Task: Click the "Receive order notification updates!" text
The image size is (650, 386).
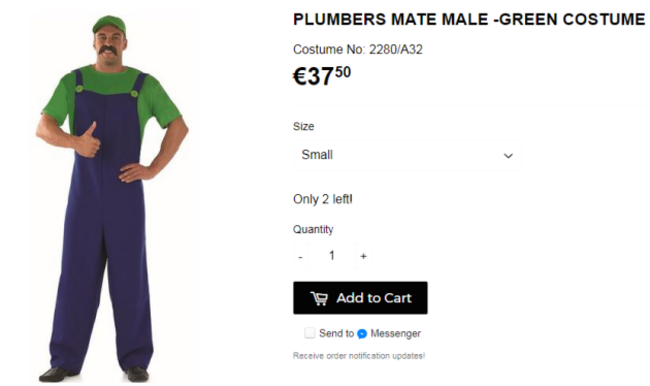Action: pos(359,356)
